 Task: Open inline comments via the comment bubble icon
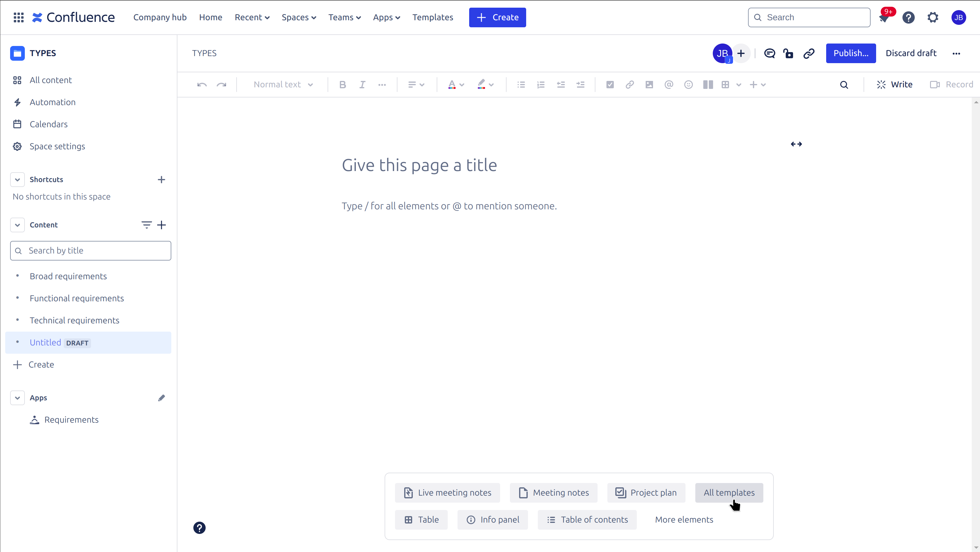[769, 53]
